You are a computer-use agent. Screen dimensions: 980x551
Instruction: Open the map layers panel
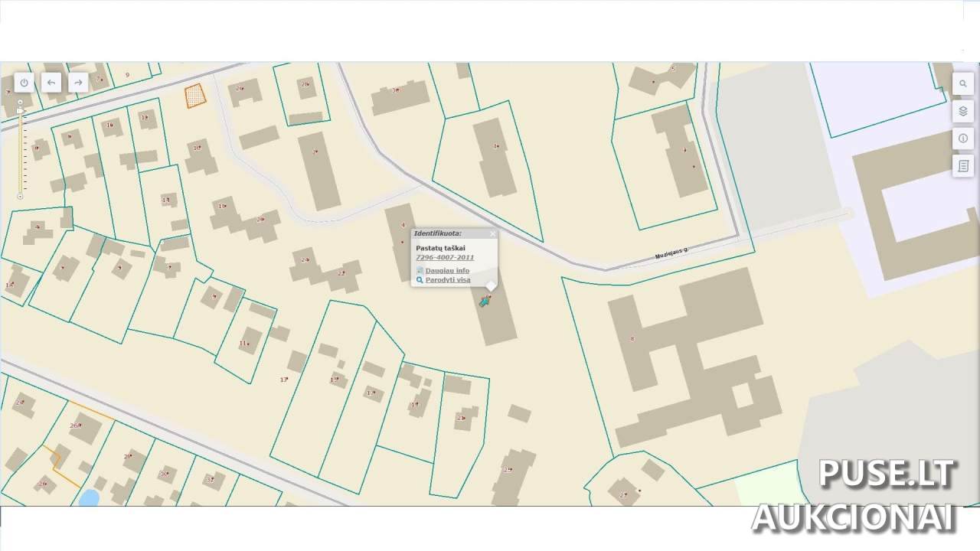962,111
